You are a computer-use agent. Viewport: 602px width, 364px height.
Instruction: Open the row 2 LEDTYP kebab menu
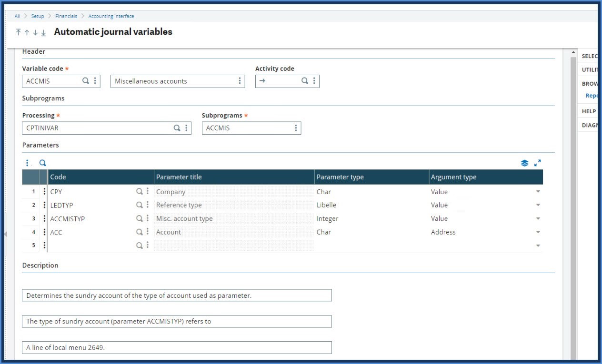44,205
